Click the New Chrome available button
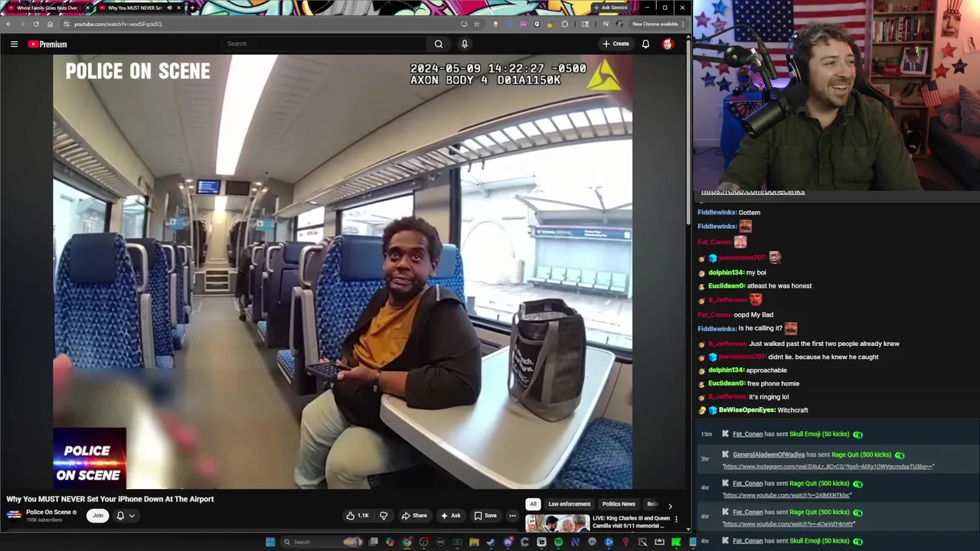This screenshot has width=980, height=551. [658, 24]
